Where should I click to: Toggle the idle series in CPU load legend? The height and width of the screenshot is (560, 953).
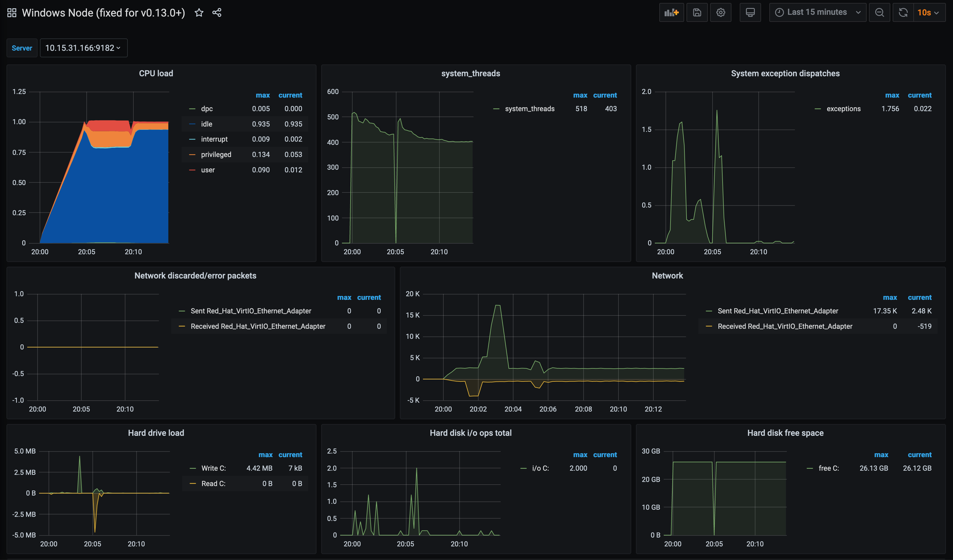coord(206,124)
